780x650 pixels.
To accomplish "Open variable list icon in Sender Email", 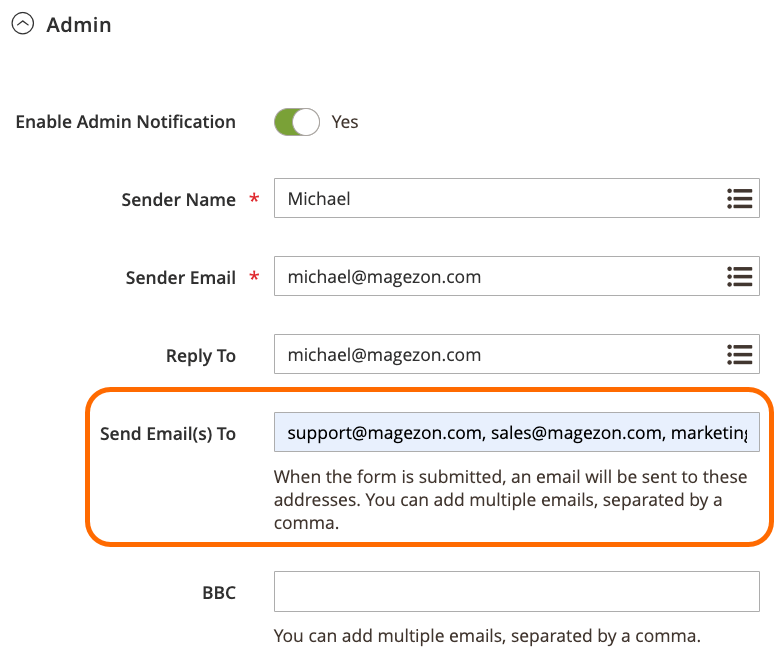I will (739, 277).
